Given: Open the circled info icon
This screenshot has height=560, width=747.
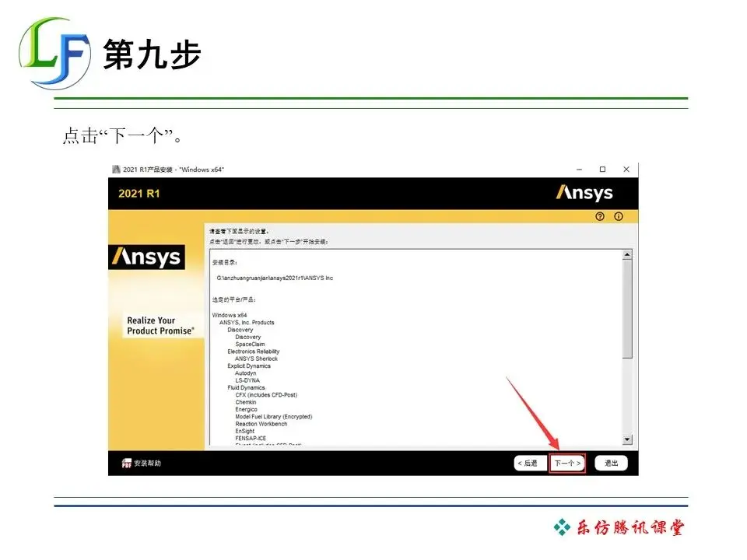Looking at the screenshot, I should point(619,217).
